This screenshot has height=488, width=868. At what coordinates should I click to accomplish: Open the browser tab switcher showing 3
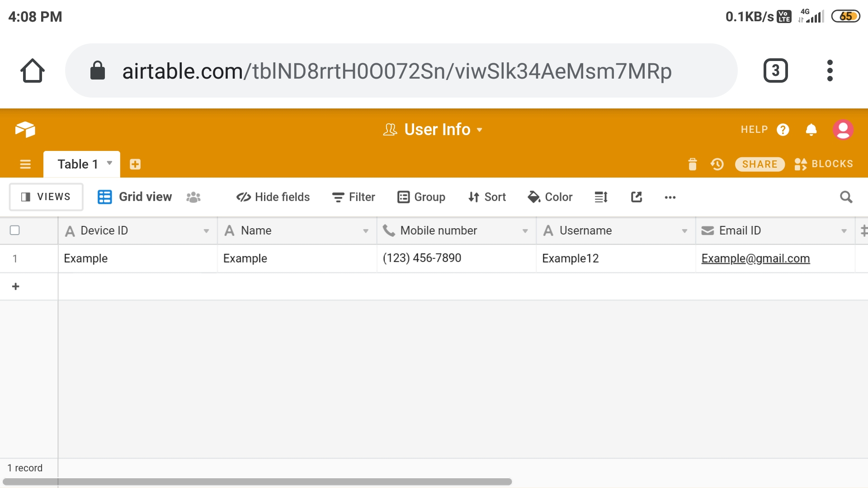(x=775, y=70)
